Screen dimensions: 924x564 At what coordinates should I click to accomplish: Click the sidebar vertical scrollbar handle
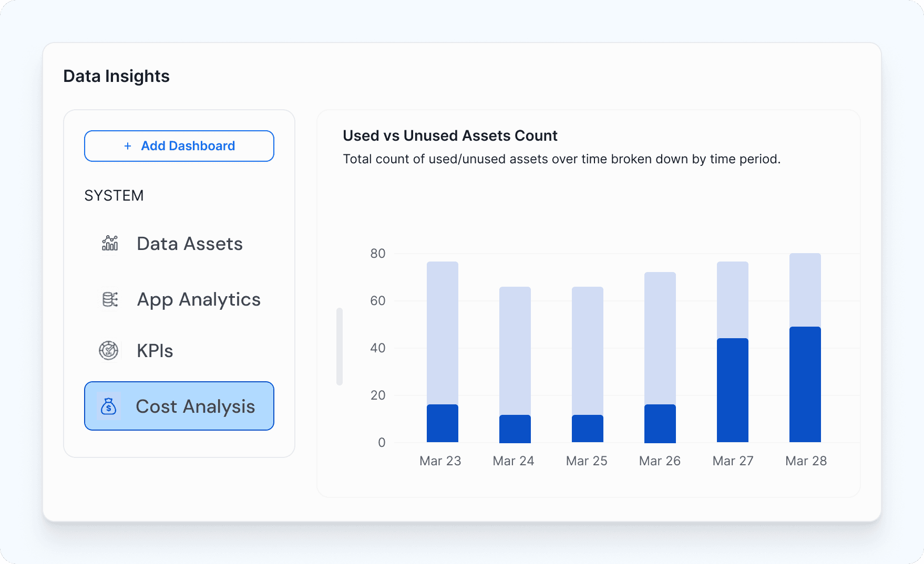tap(340, 347)
